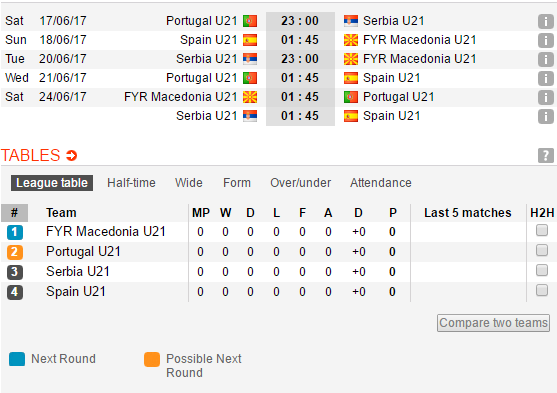The height and width of the screenshot is (393, 557).
Task: Open Spain U21 team link in league table
Action: click(x=76, y=291)
